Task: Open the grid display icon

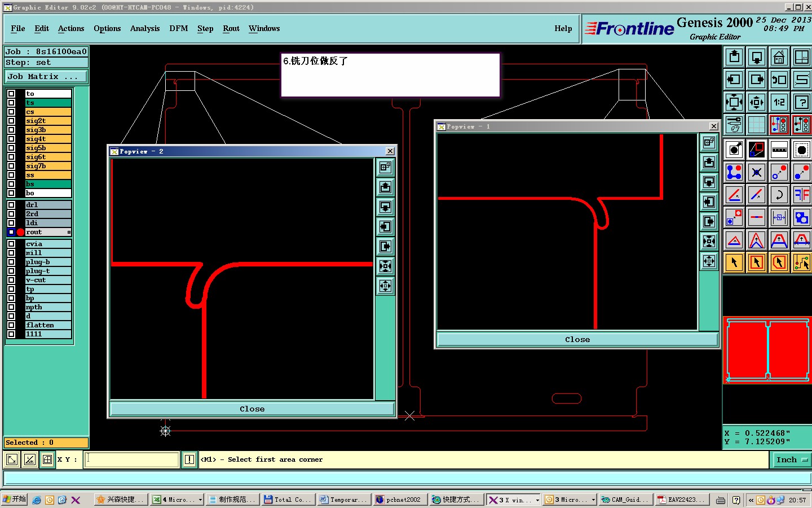Action: pyautogui.click(x=757, y=125)
